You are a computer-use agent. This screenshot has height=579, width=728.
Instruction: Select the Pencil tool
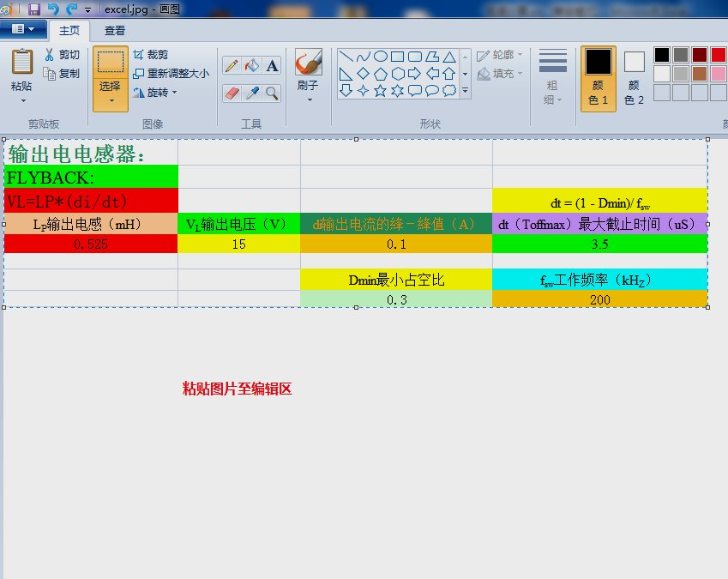[x=232, y=65]
